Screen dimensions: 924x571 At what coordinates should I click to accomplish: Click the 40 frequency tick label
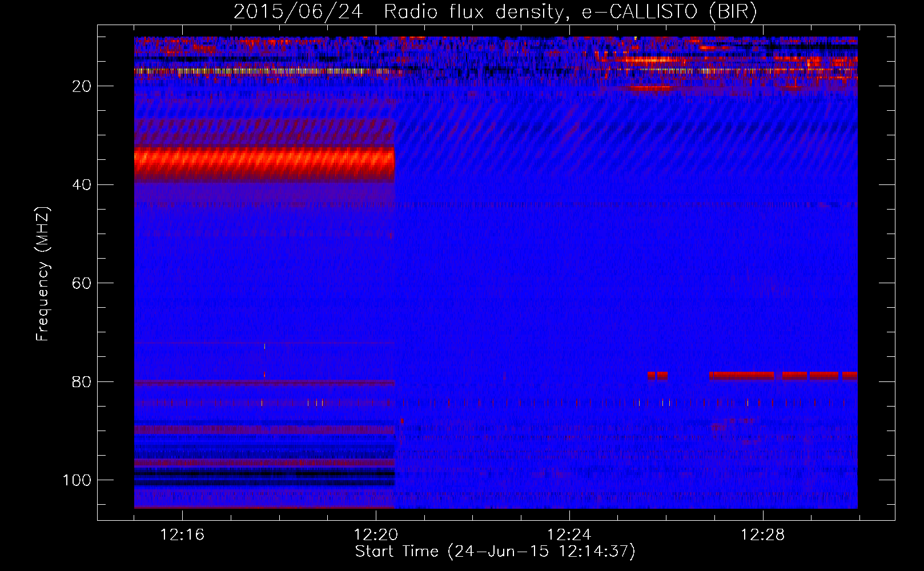82,185
